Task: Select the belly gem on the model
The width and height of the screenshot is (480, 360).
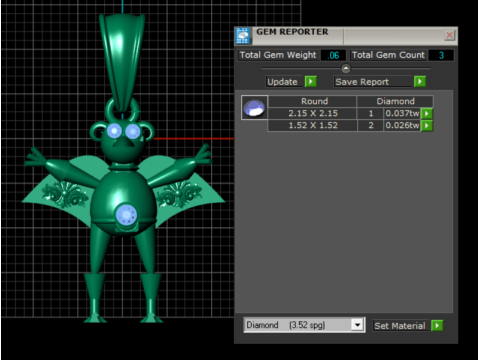Action: click(126, 215)
